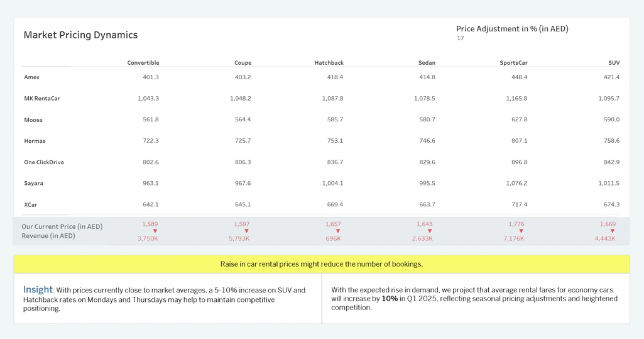Select the Coupe column header
This screenshot has height=339, width=644.
pyautogui.click(x=243, y=63)
